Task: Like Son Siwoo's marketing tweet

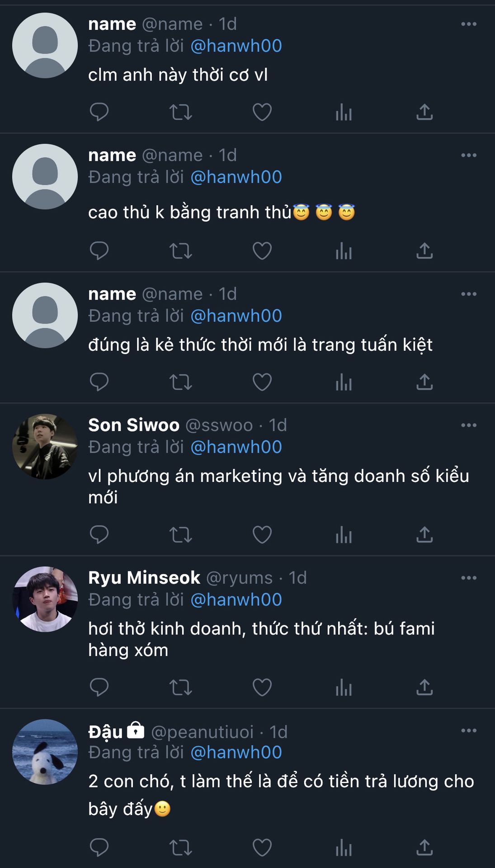Action: click(x=262, y=534)
